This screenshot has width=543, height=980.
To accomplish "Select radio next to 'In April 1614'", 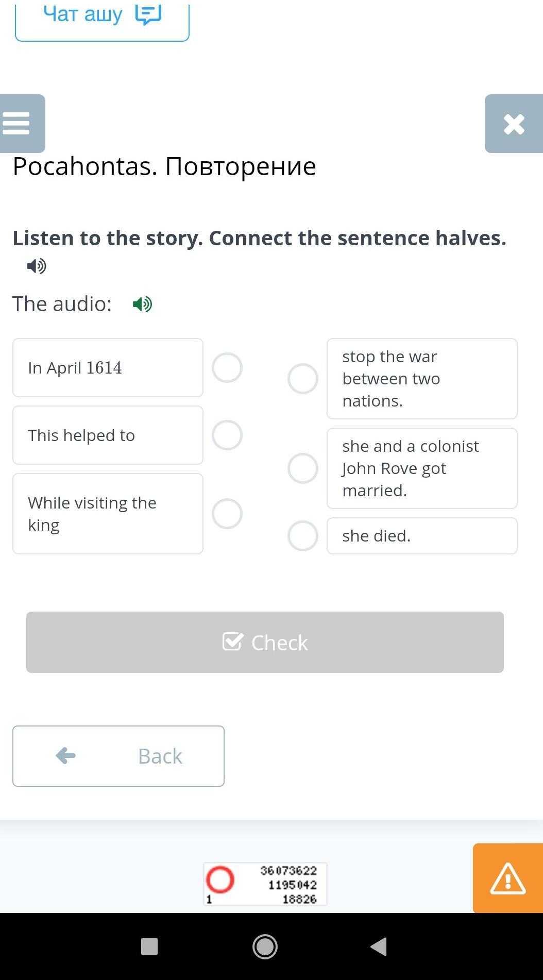I will click(x=227, y=368).
